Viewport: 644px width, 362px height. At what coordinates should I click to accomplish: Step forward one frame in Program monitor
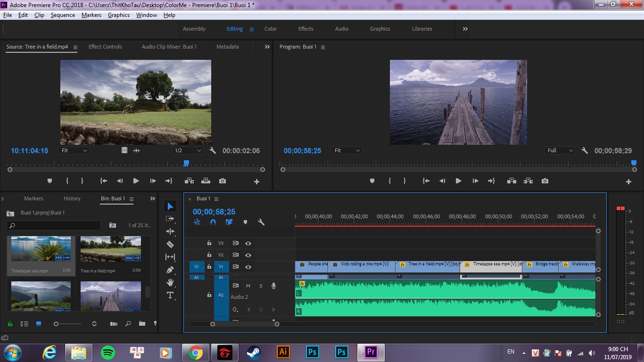point(475,181)
